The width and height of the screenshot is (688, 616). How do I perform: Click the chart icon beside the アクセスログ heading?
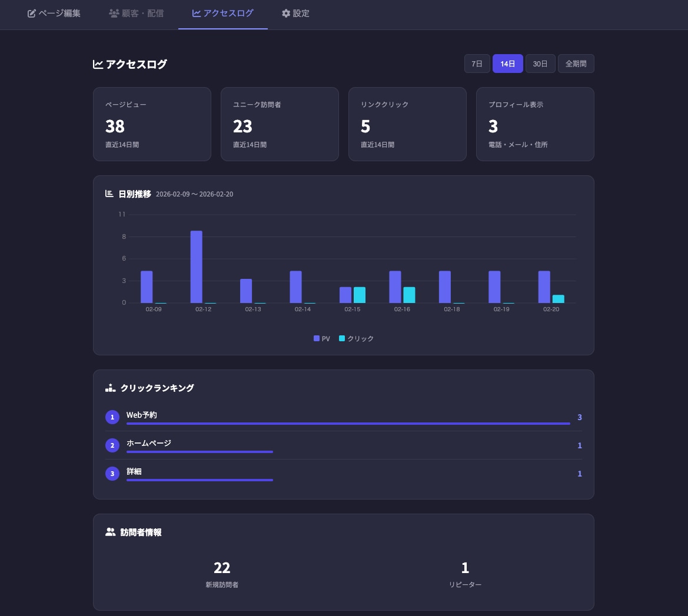(98, 65)
